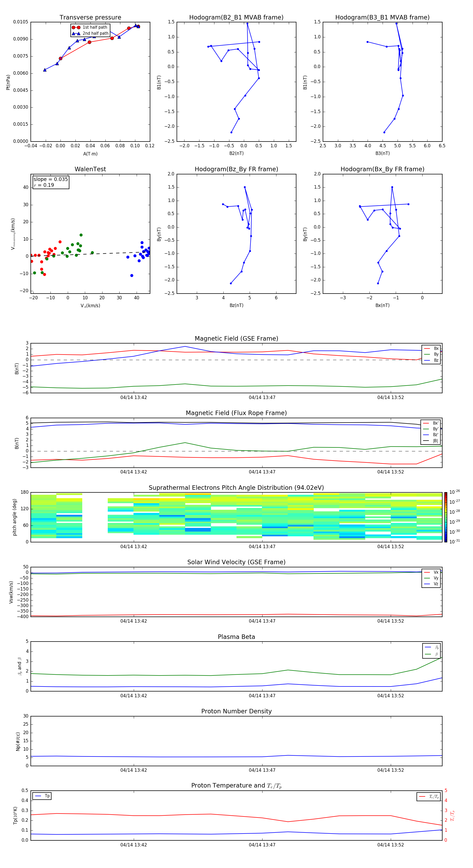Select "Bx'" in the flux rope legend
This screenshot has height=868, width=473.
click(x=431, y=423)
